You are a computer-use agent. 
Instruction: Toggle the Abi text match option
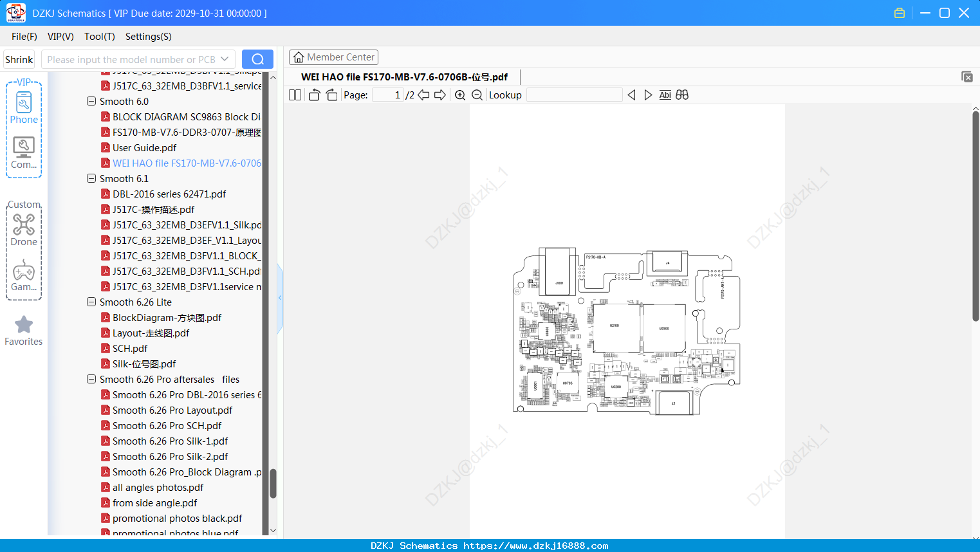tap(665, 95)
